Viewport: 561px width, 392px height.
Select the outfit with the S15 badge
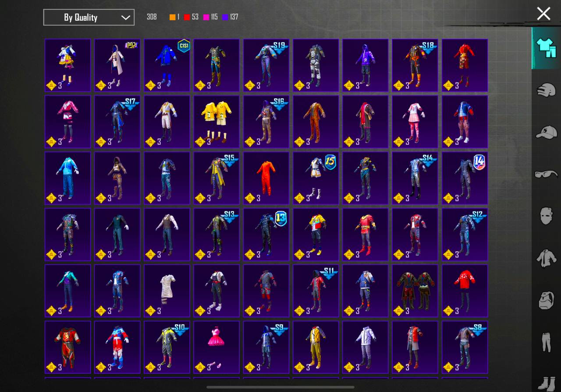217,178
